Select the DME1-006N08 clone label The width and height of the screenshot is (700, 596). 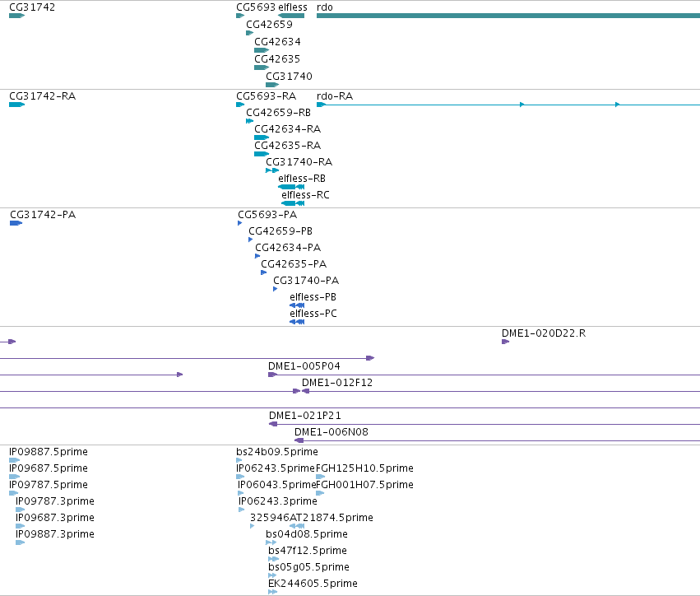click(331, 432)
